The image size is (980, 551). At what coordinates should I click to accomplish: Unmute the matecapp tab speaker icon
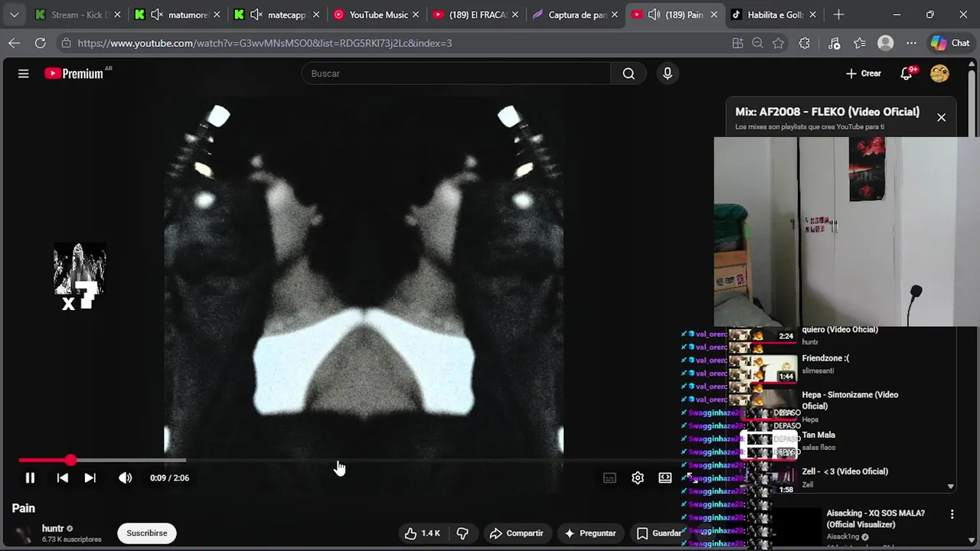click(x=256, y=15)
